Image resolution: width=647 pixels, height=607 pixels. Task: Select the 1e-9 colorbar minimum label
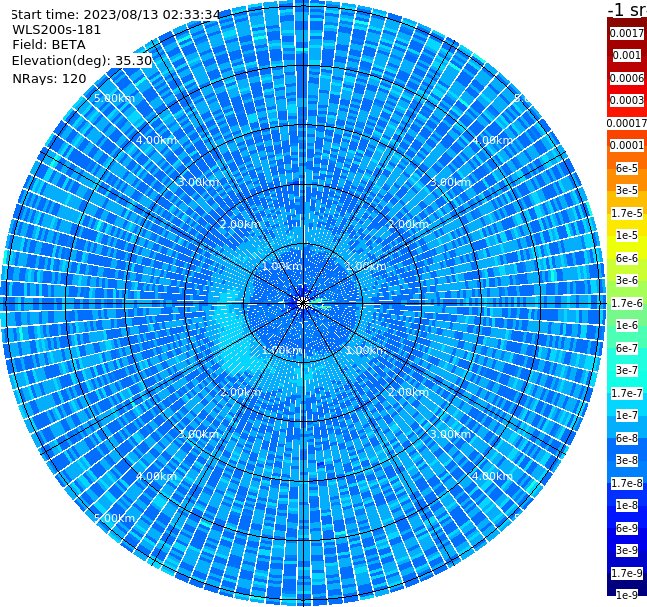(x=627, y=595)
